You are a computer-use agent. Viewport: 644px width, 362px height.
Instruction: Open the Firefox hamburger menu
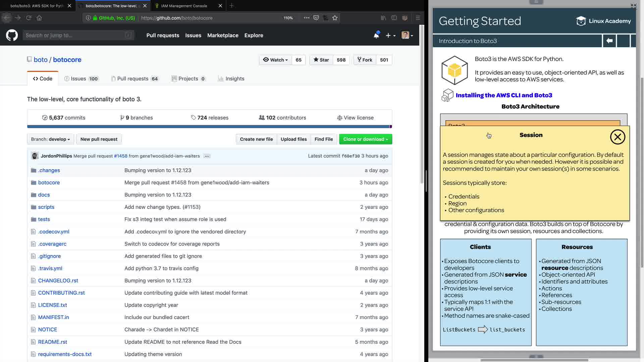pos(418,18)
